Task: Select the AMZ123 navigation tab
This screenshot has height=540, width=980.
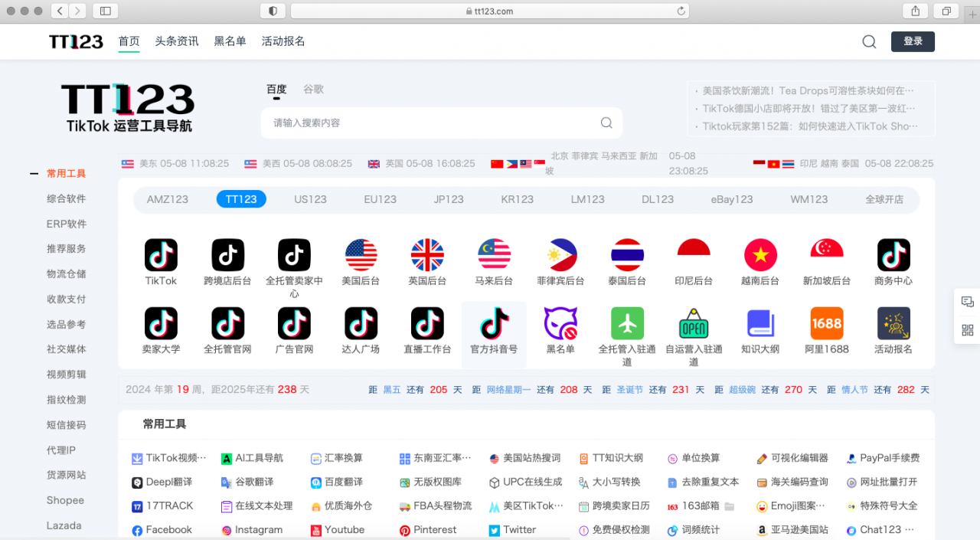Action: tap(167, 199)
